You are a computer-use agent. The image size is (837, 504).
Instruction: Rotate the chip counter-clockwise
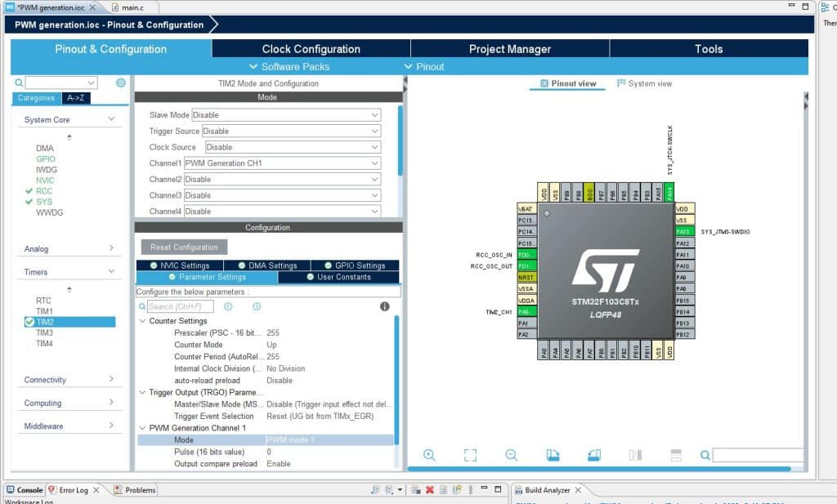(594, 455)
